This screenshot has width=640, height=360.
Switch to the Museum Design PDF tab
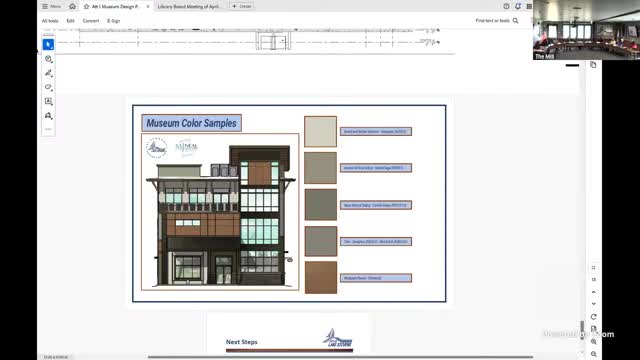click(116, 7)
